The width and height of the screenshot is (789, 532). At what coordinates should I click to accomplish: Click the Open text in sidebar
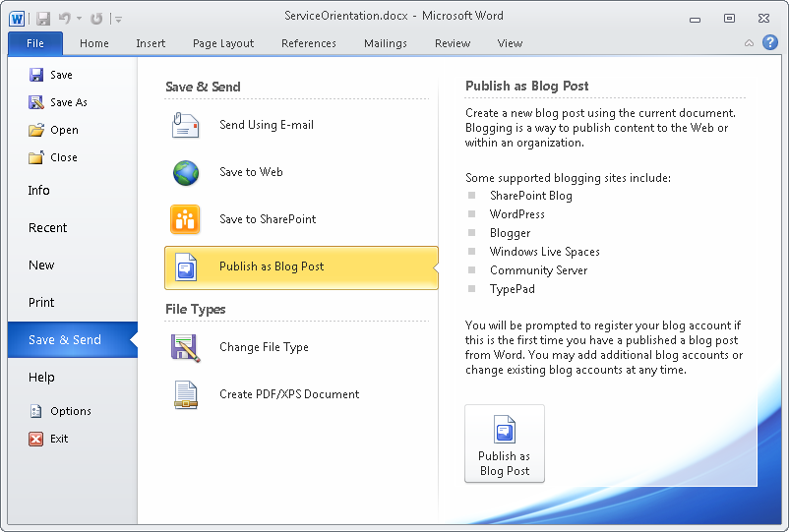(x=64, y=130)
